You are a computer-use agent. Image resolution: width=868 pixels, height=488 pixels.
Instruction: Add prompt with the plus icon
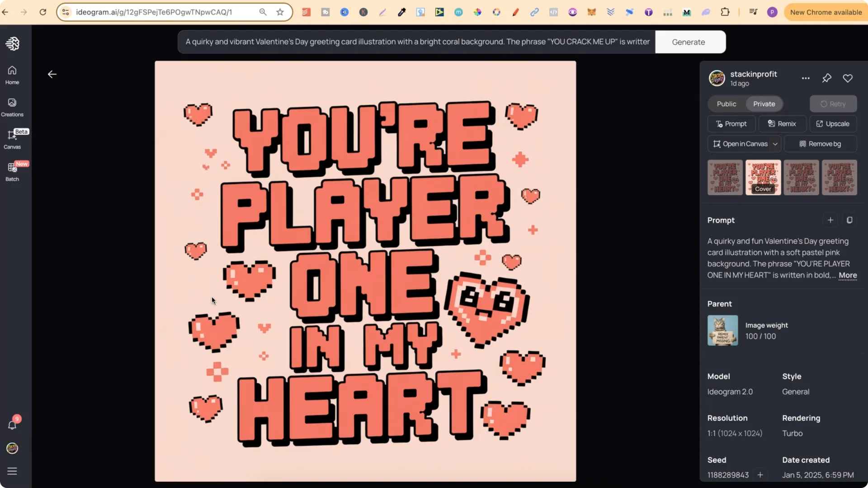[830, 220]
